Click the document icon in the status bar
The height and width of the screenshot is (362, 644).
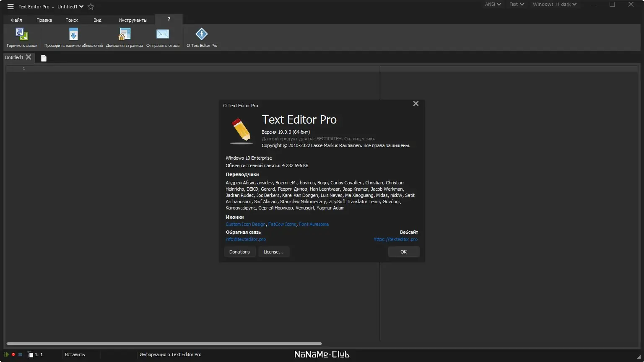(31, 354)
